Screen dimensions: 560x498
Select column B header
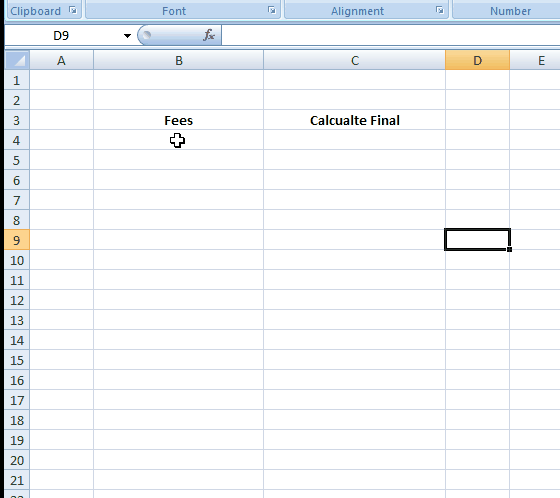(x=179, y=60)
